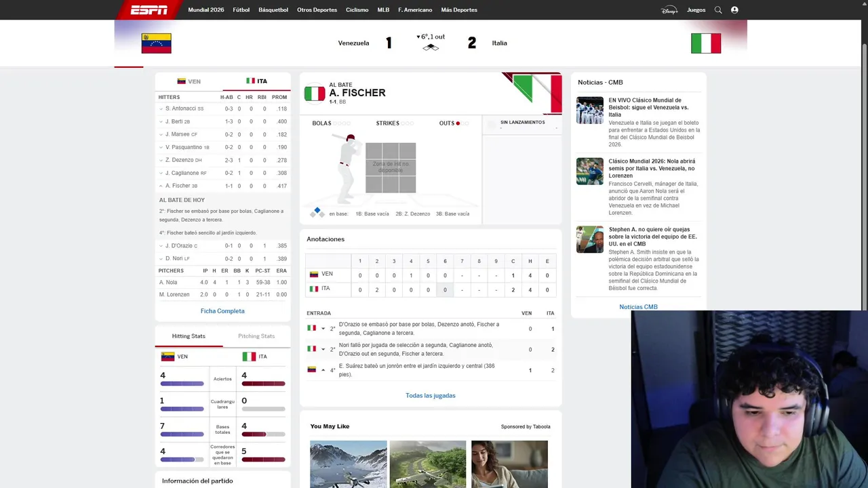This screenshot has height=488, width=868.
Task: Open Juegos link in header
Action: click(696, 10)
